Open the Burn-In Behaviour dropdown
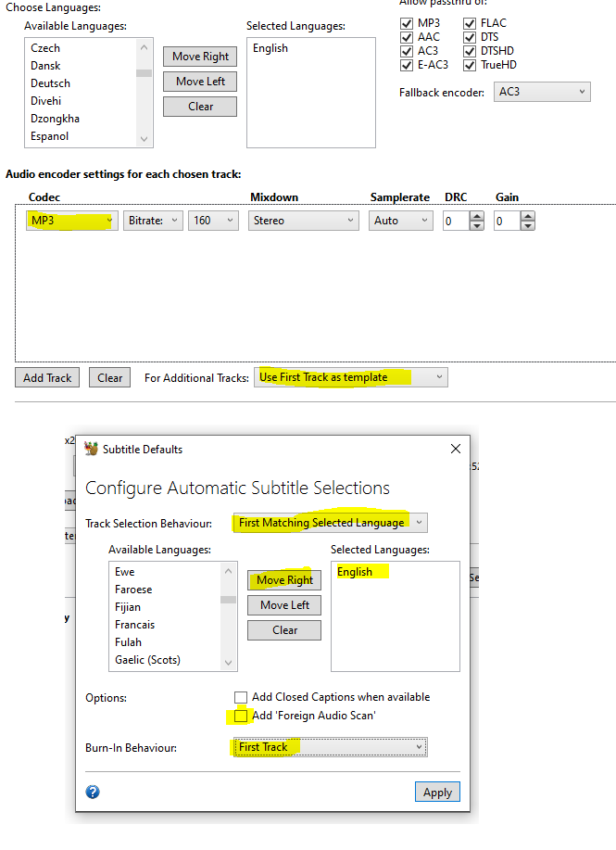 tap(331, 747)
